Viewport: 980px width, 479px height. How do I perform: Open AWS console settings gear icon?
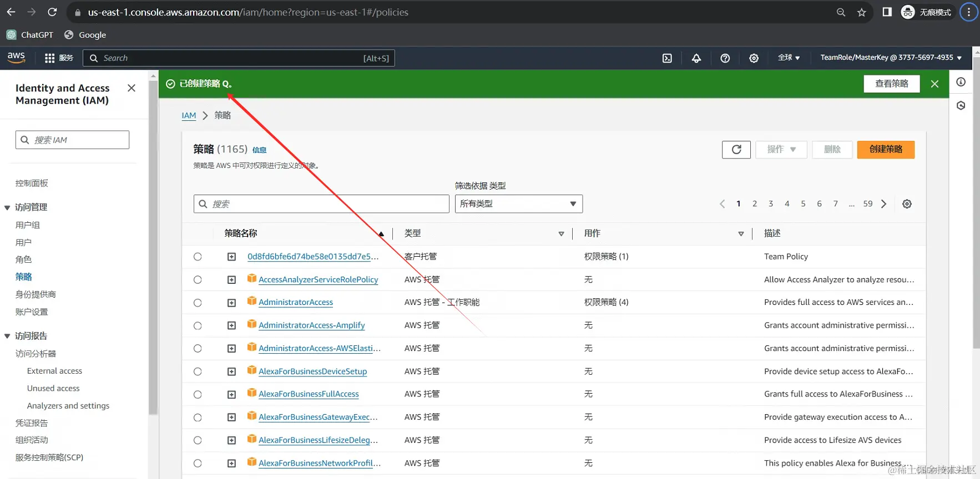[754, 58]
